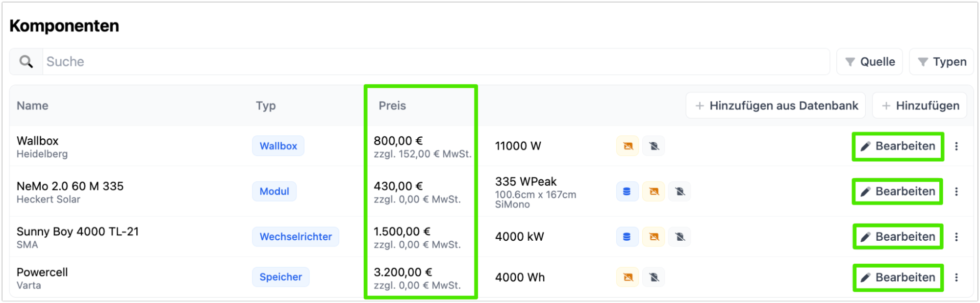Click the gray no-document icon for Powercell
The height and width of the screenshot is (303, 980).
[653, 278]
